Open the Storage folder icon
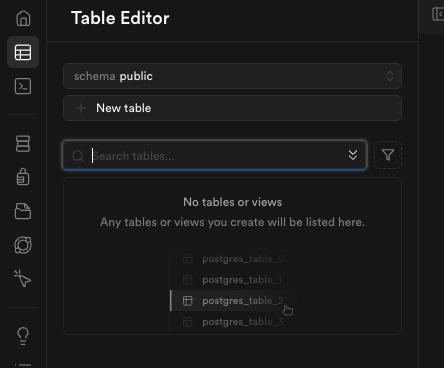The image size is (444, 368). tap(23, 211)
